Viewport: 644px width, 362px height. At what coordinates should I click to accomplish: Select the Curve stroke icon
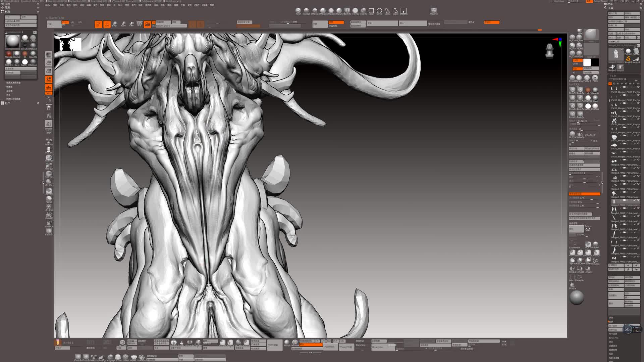click(x=395, y=11)
